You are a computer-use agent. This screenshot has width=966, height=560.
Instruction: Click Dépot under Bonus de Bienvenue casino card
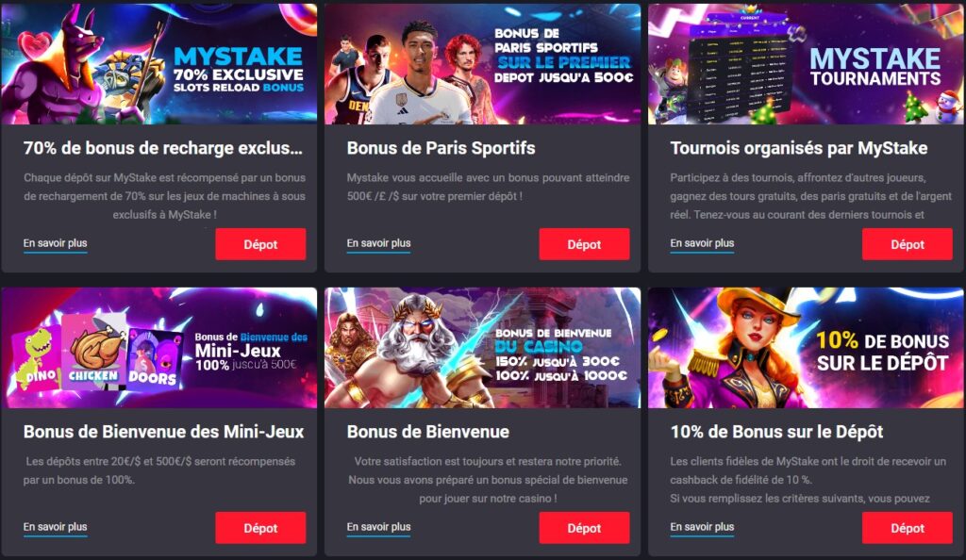[584, 528]
